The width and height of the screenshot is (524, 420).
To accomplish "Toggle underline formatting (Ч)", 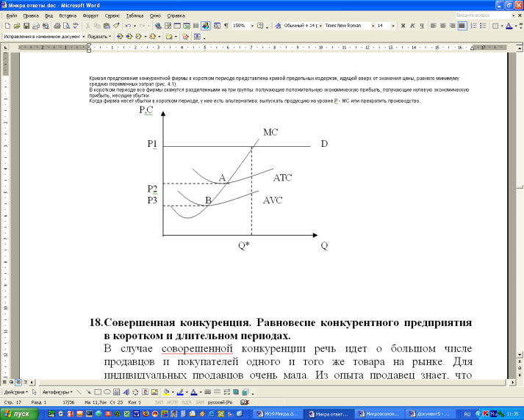I will [x=422, y=26].
